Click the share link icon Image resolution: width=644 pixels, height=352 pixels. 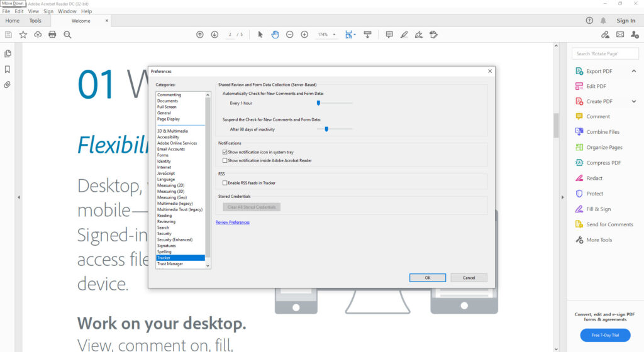(605, 35)
